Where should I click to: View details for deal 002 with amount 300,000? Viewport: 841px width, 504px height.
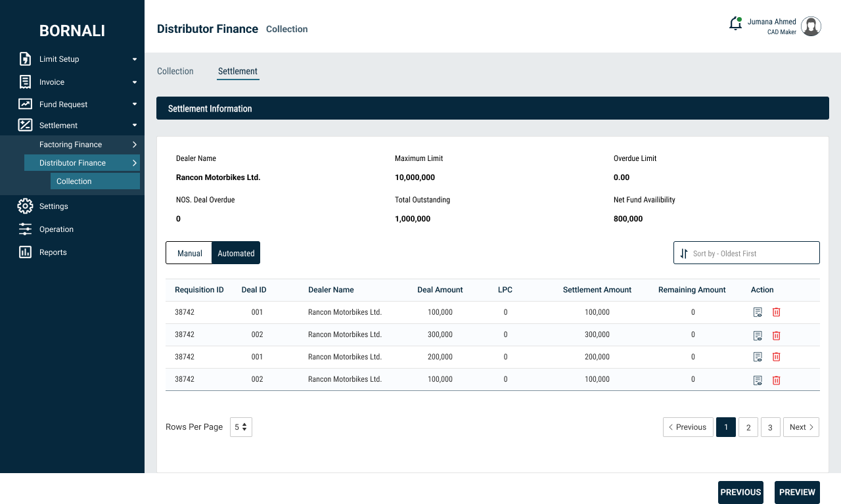click(x=758, y=336)
